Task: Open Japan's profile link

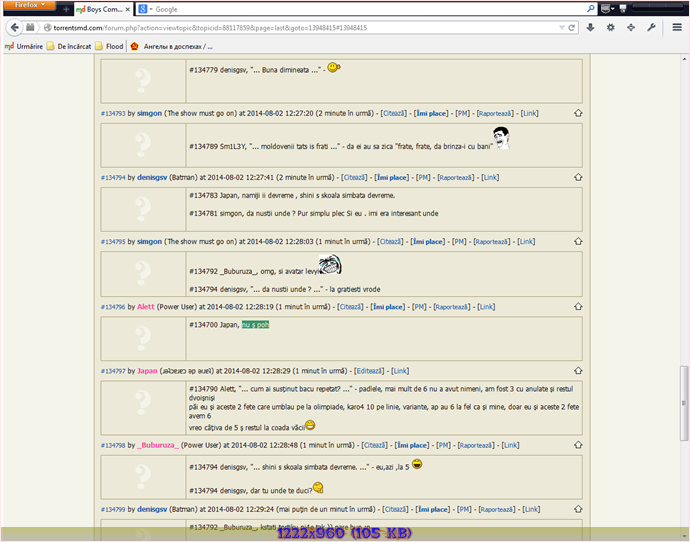Action: pos(147,371)
